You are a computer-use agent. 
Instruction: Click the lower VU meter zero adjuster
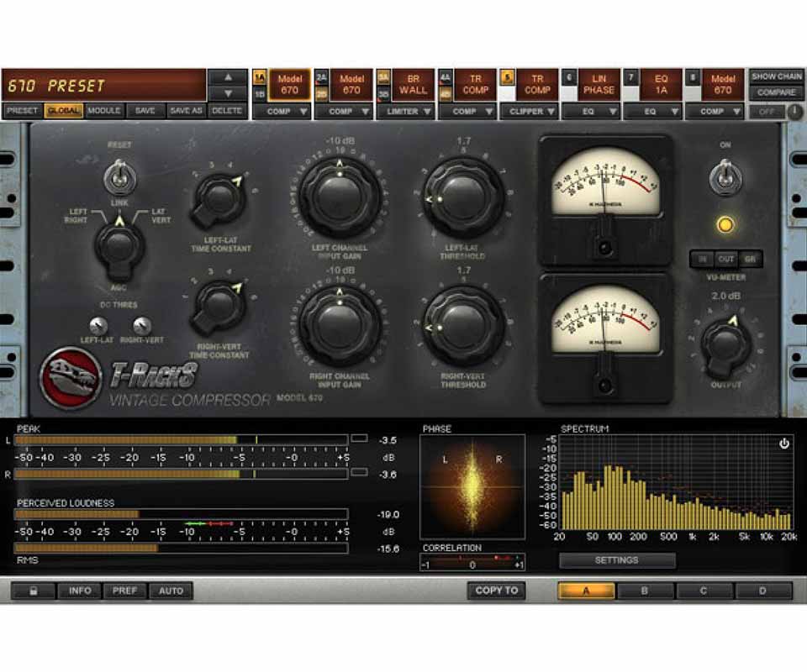coord(604,386)
